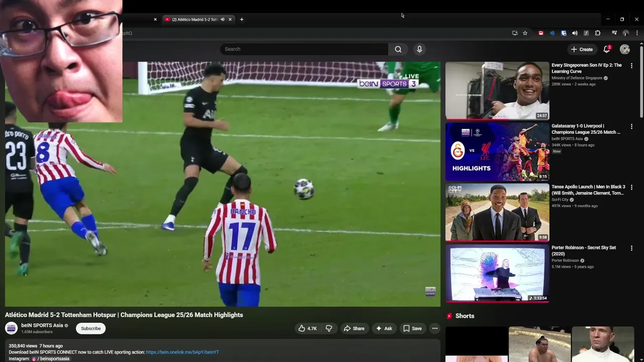Open options menu for Galatasaray 1-0 Liverpool video
Viewport: 644px width, 362px height.
tap(632, 126)
